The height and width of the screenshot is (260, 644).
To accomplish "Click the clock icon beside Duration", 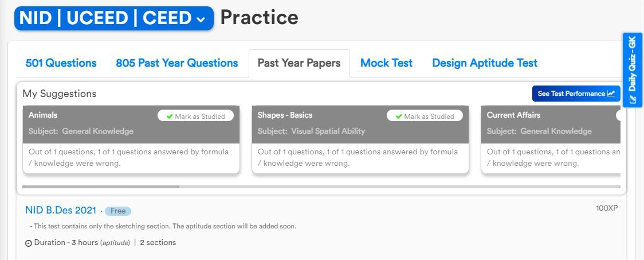I will click(29, 243).
